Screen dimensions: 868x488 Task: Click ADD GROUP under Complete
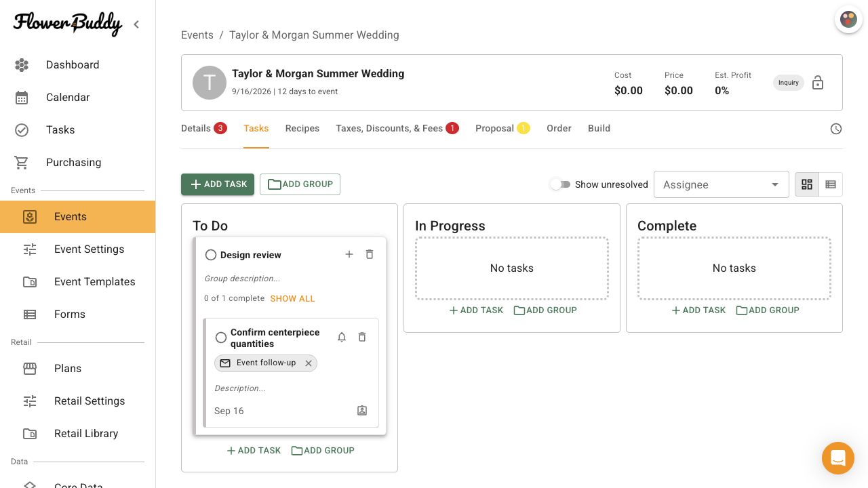768,310
